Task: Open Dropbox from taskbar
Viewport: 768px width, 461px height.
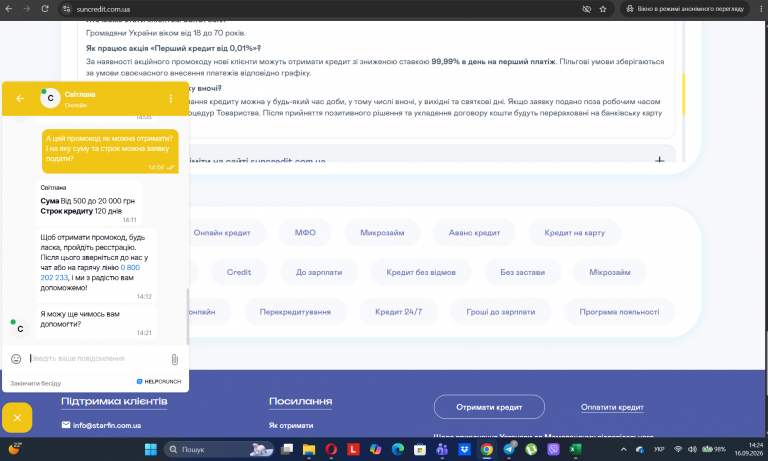Action: (464, 449)
